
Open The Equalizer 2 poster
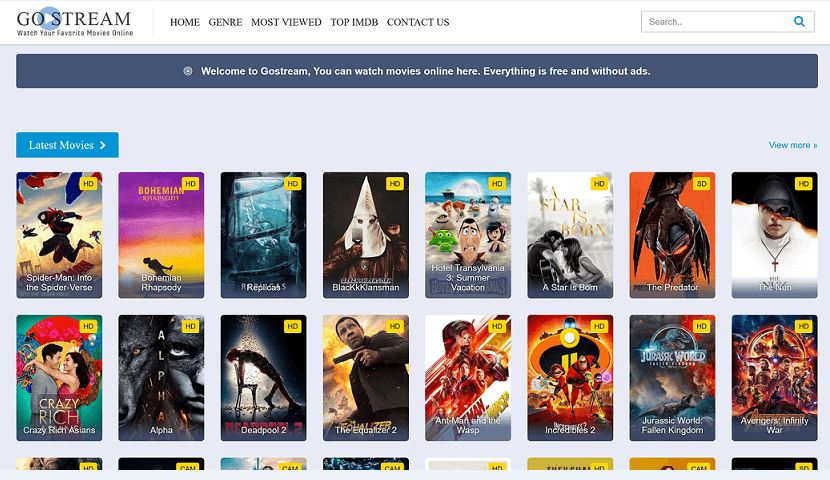366,378
